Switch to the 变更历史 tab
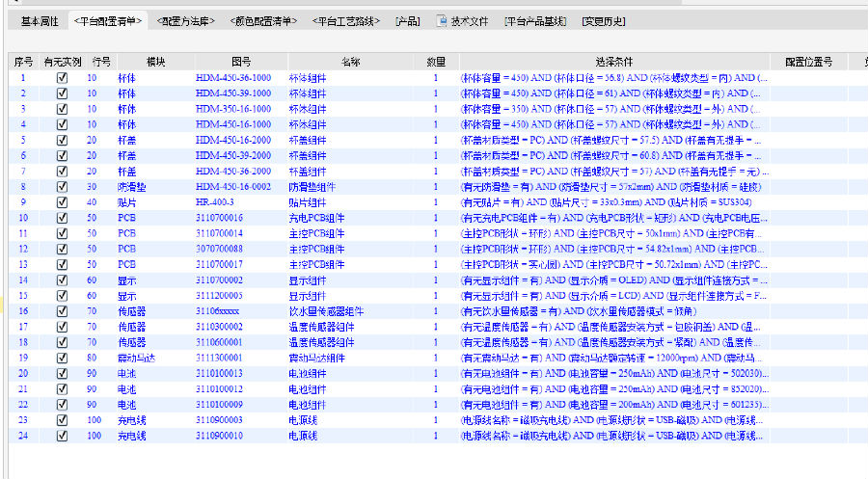 604,21
